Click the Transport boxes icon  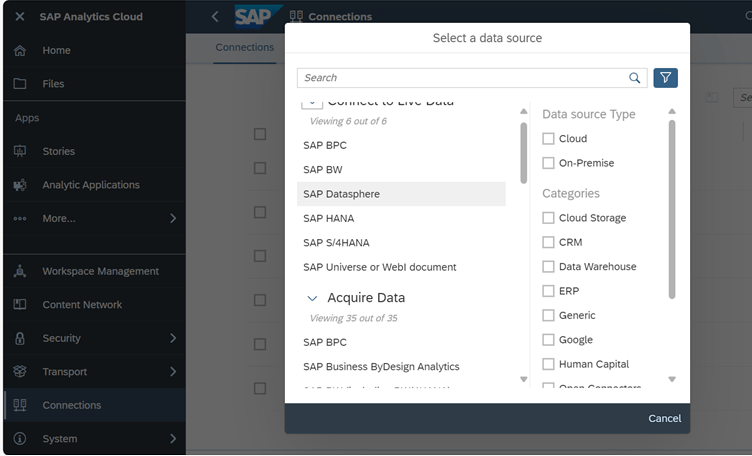click(20, 372)
